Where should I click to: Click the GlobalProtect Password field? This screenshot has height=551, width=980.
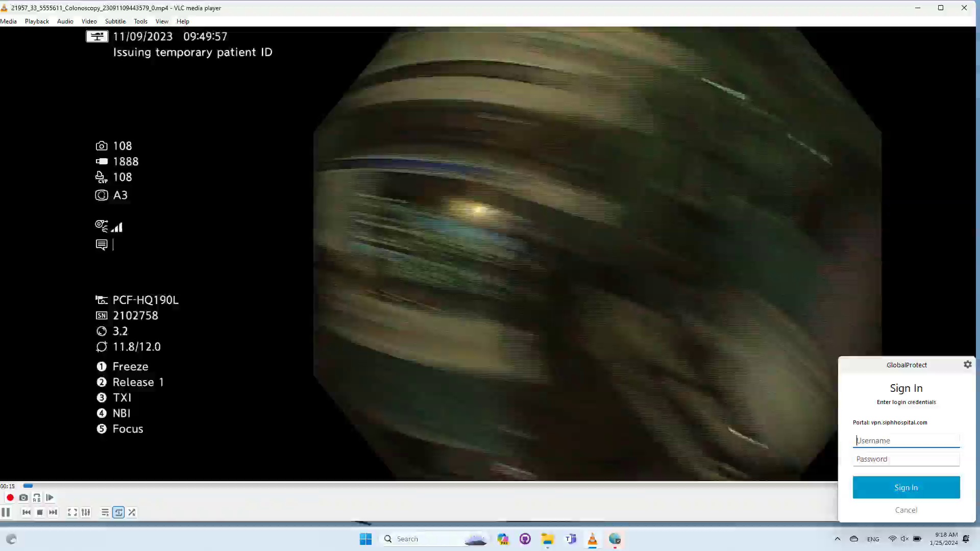[x=906, y=459]
